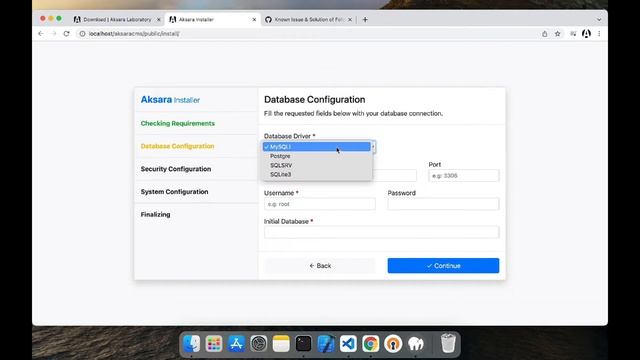Click the Password field

pyautogui.click(x=443, y=204)
